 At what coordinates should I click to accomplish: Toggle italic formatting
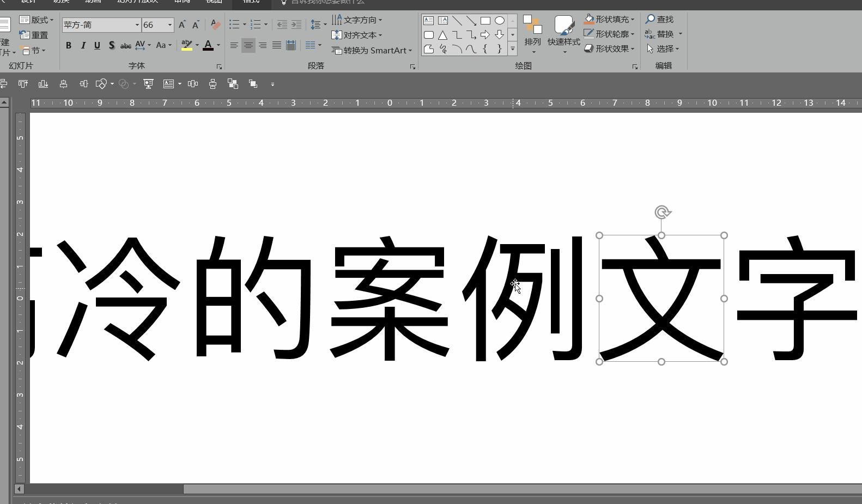[83, 45]
